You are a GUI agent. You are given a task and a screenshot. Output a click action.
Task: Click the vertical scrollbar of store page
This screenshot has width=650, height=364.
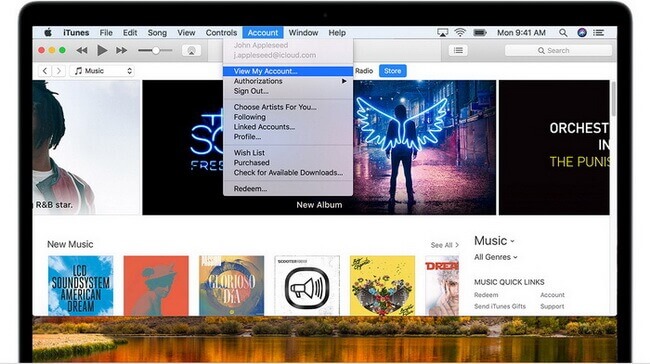613,99
